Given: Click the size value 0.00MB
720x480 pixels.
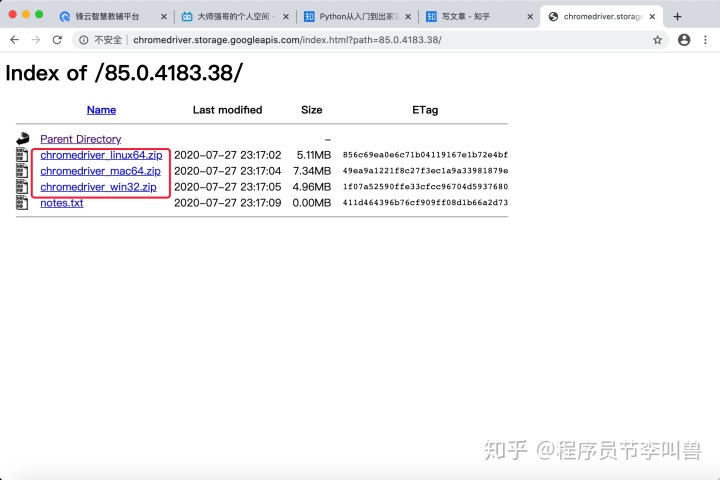Looking at the screenshot, I should (312, 203).
